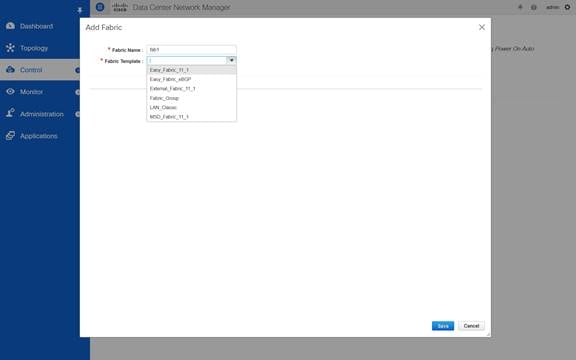576x360 pixels.
Task: Click the pin icon atop sidebar
Action: [80, 10]
